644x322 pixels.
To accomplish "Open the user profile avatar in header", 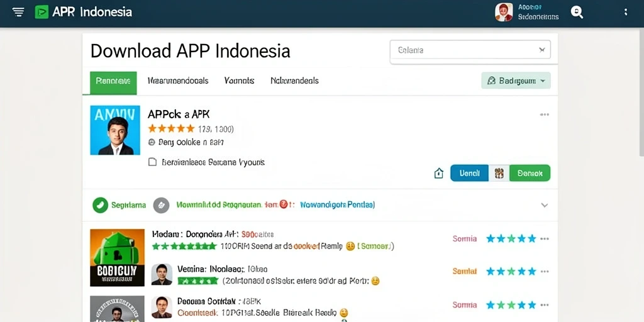I will [504, 12].
